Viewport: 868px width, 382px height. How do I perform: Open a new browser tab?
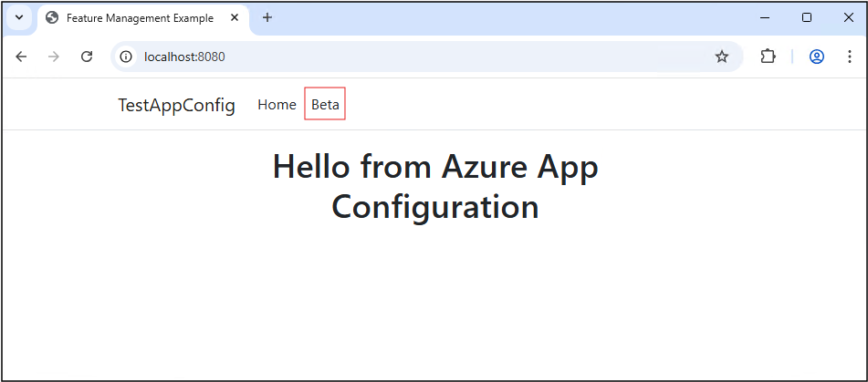click(267, 18)
